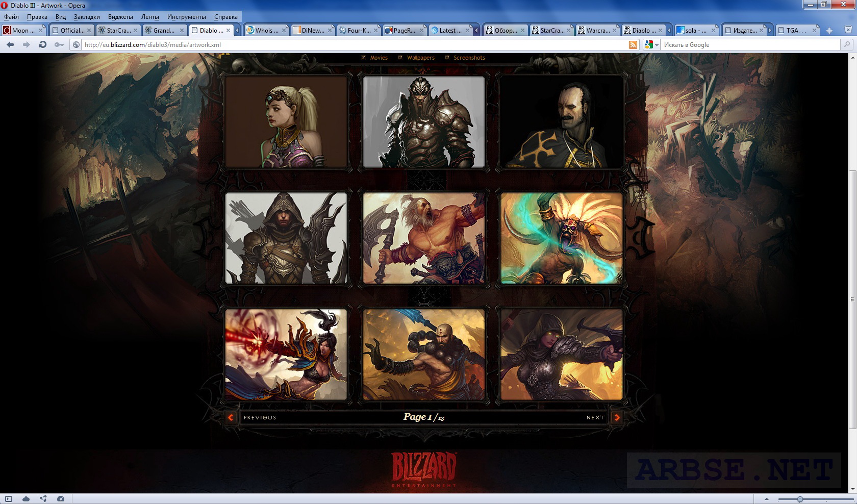
Task: Open the witch doctor feathered mask artwork
Action: (x=562, y=238)
